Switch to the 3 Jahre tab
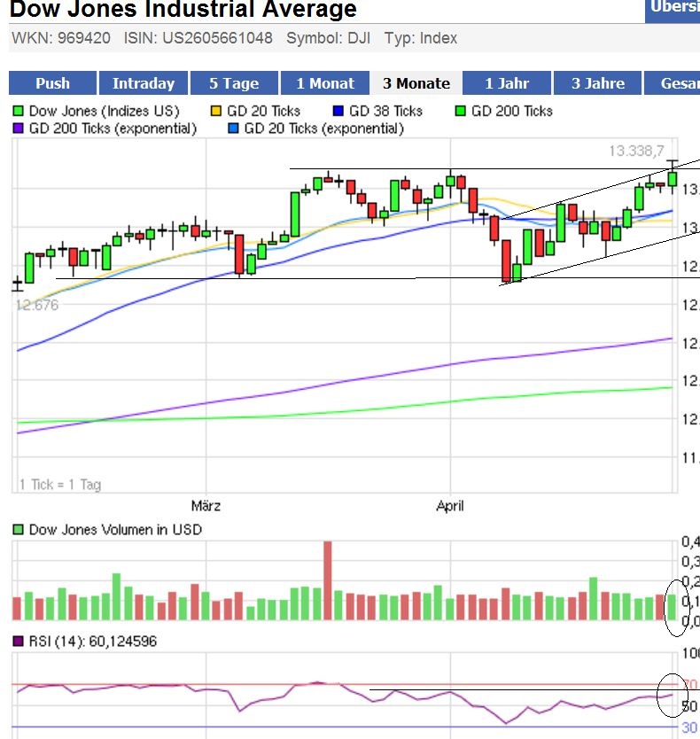The image size is (700, 739). pos(598,83)
